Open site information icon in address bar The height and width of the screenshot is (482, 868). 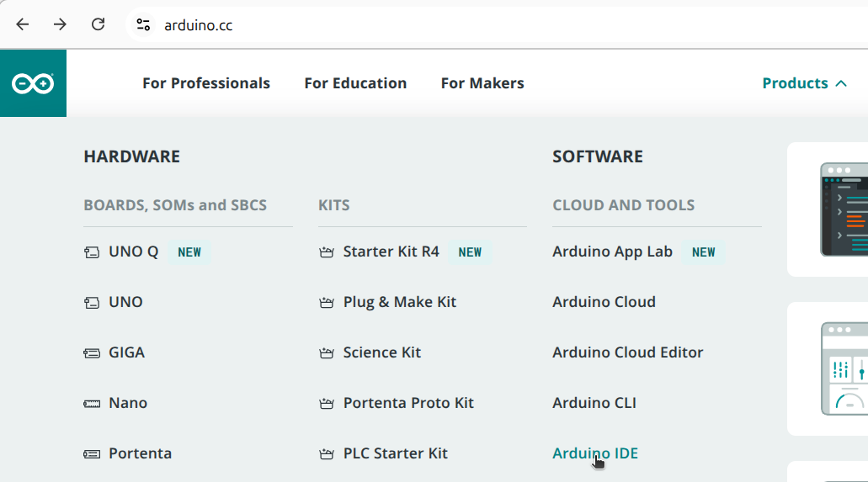[143, 25]
